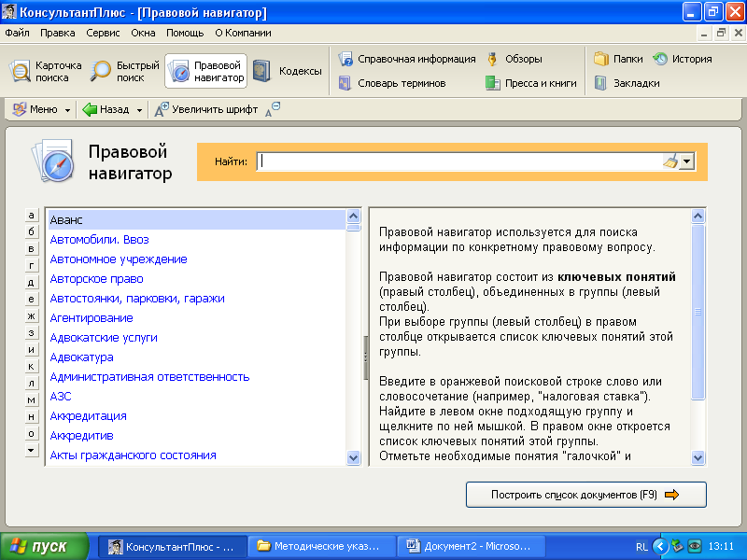Click the RL language indicator in tray

point(641,547)
